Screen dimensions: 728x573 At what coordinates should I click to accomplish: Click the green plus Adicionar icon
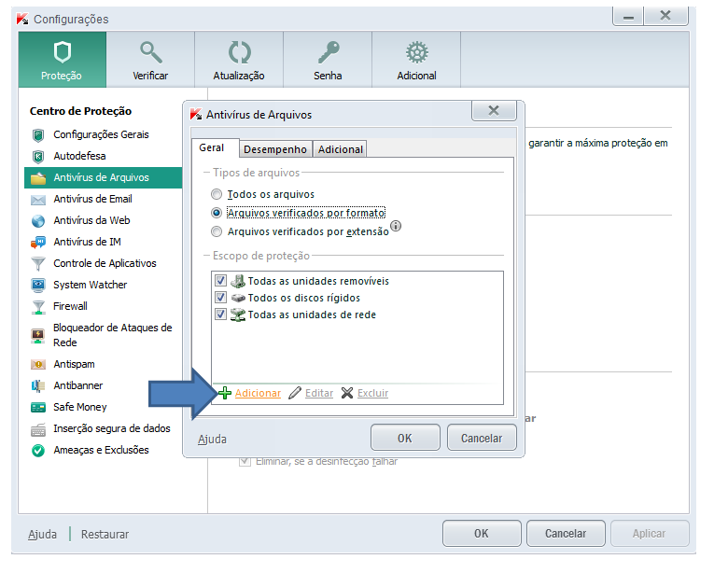[x=225, y=393]
